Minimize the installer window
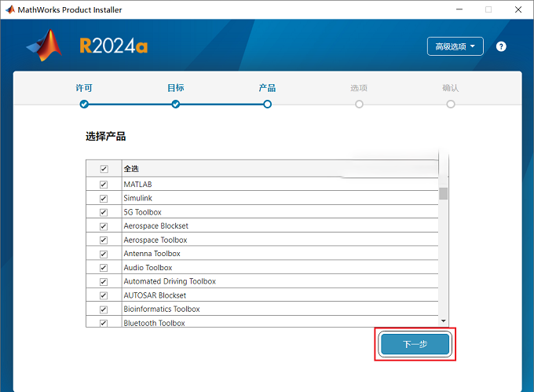The image size is (534, 392). click(x=459, y=9)
